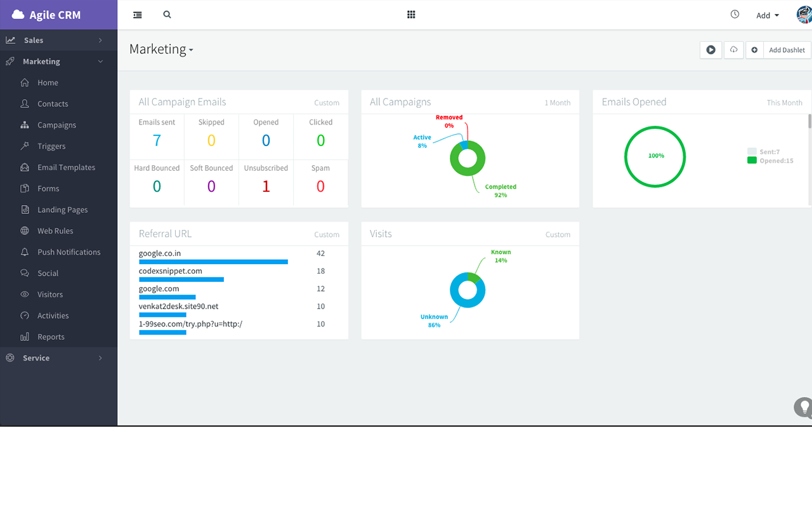812x508 pixels.
Task: Expand the Sales menu section
Action: (x=34, y=39)
